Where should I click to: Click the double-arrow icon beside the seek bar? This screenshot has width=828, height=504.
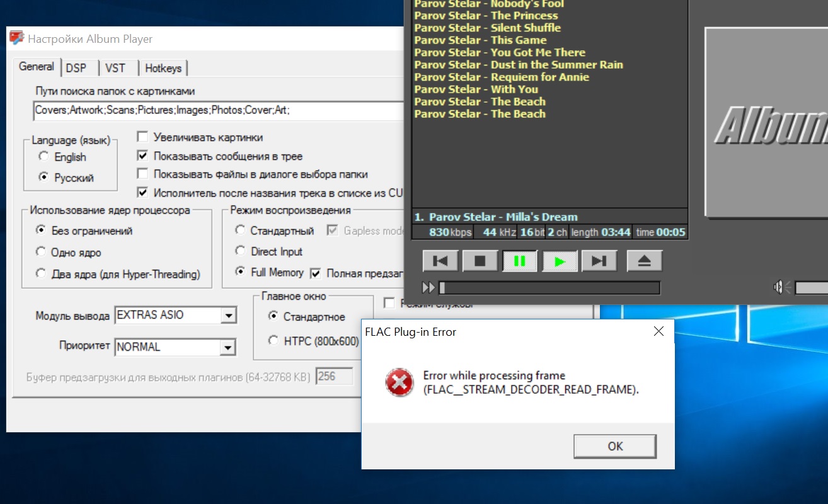[428, 288]
